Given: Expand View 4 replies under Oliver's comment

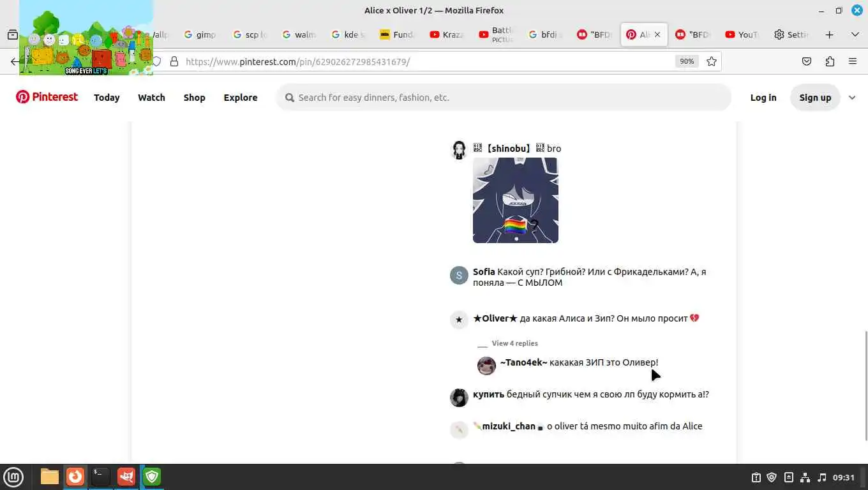Looking at the screenshot, I should click(515, 343).
